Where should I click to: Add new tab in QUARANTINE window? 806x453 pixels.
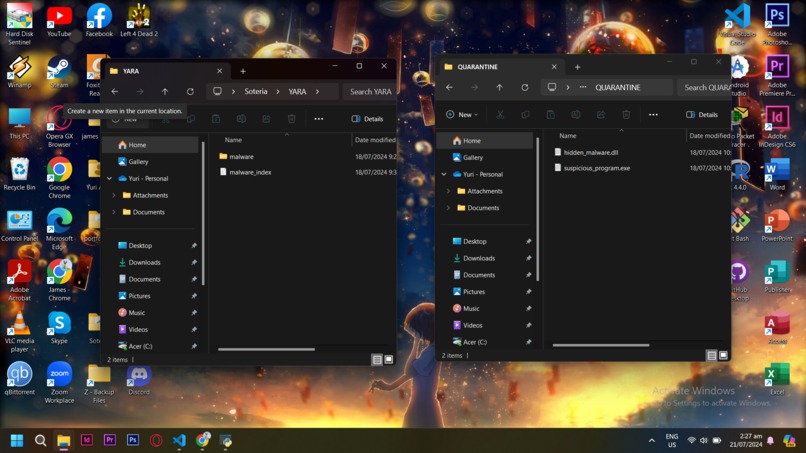pos(577,67)
